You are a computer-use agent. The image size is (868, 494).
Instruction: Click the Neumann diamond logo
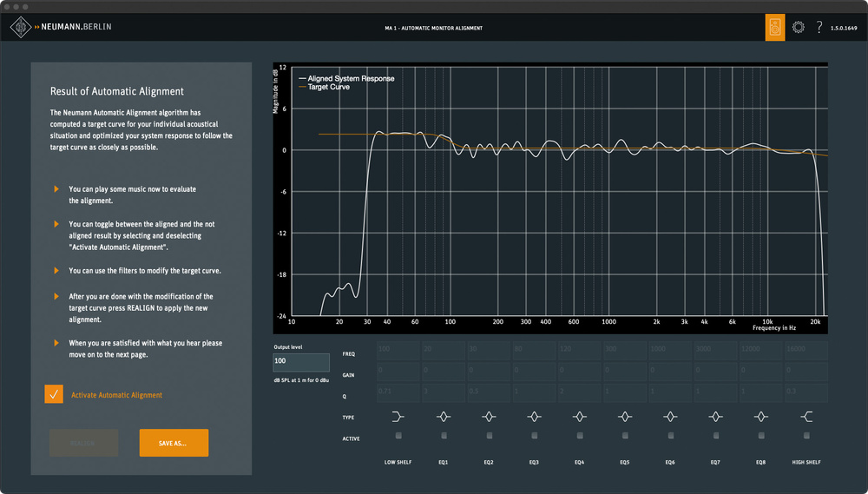[20, 27]
